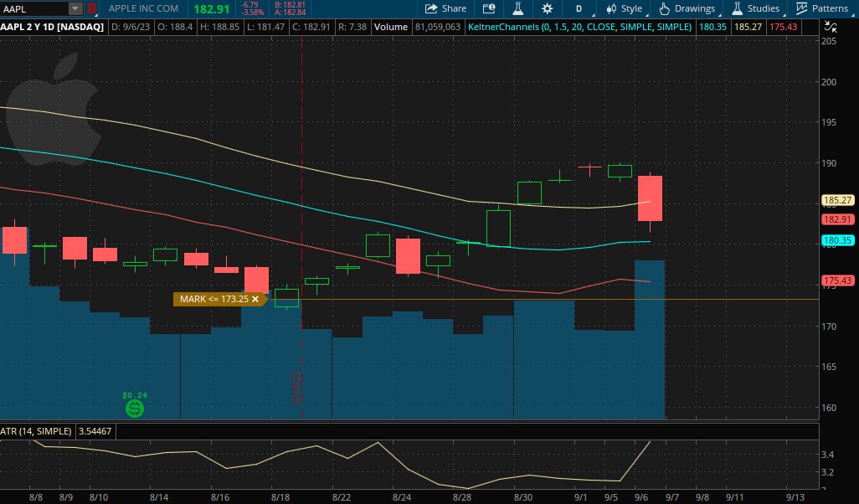
Task: Open the symbol selector dropdown arrow
Action: [x=75, y=8]
